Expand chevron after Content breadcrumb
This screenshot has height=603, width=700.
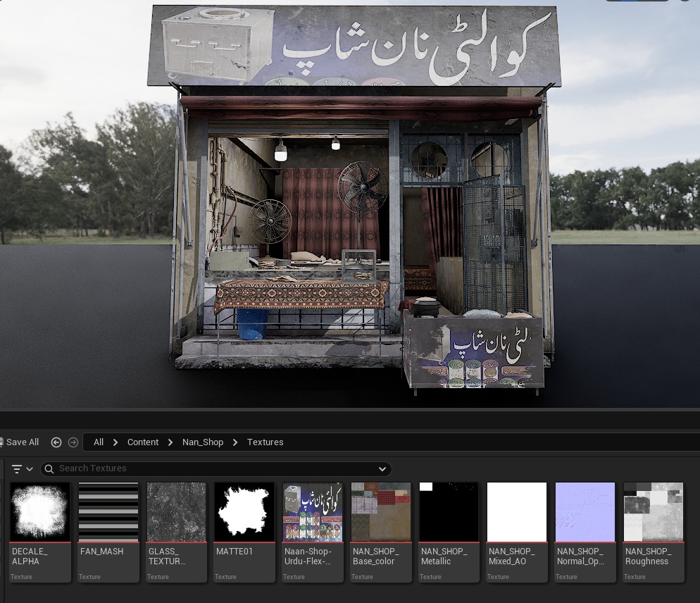point(170,442)
